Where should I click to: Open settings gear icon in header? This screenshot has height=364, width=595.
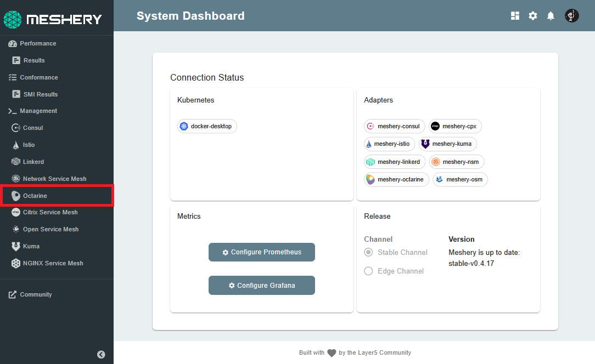pyautogui.click(x=533, y=16)
